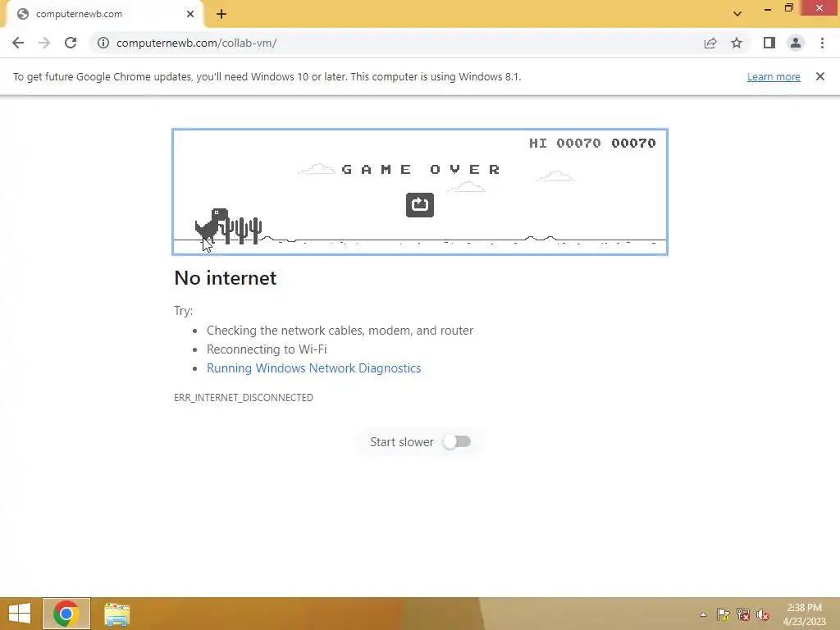Viewport: 840px width, 630px height.
Task: Click the muted volume tray icon
Action: tap(763, 615)
